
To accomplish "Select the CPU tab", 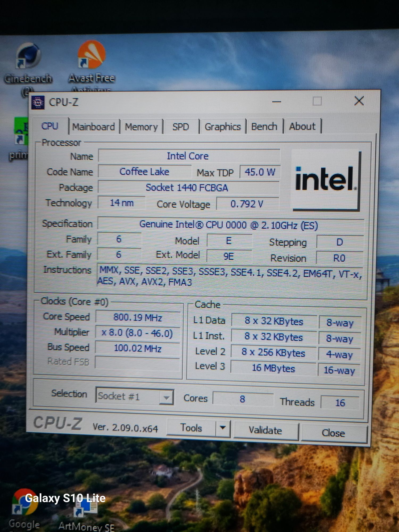I will (50, 126).
